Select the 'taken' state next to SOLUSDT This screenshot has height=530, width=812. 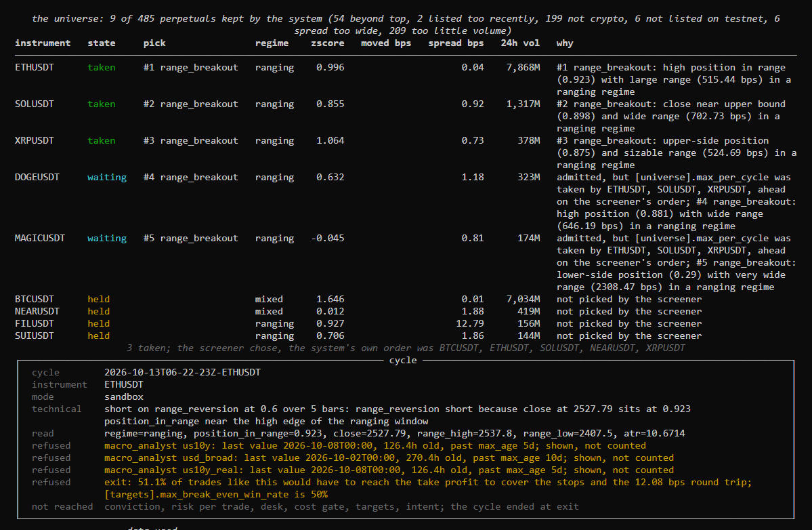click(102, 104)
